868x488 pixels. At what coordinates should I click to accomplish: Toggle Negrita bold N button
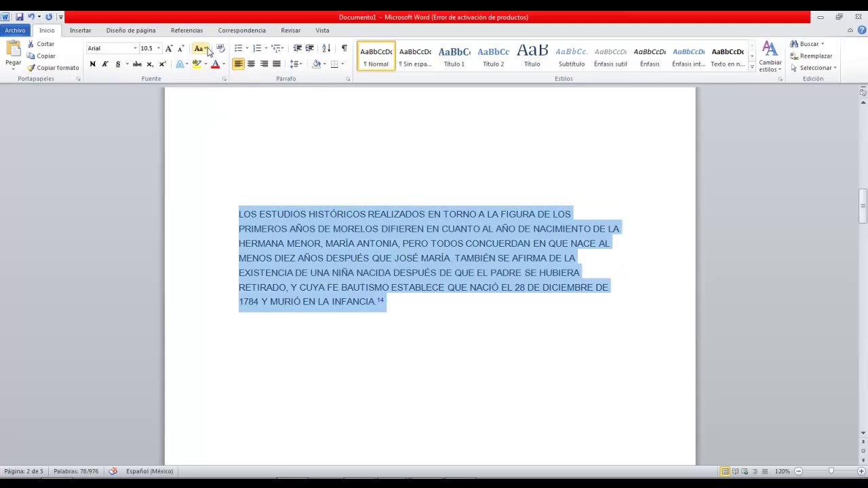click(93, 64)
